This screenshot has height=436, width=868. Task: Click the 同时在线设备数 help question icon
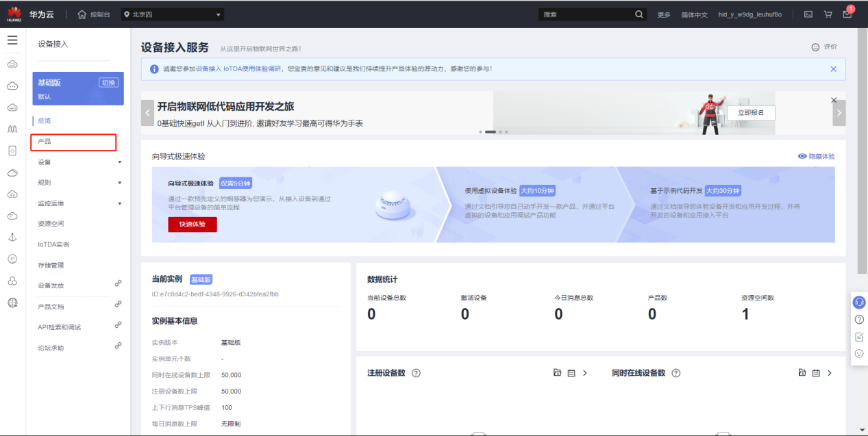pos(676,373)
